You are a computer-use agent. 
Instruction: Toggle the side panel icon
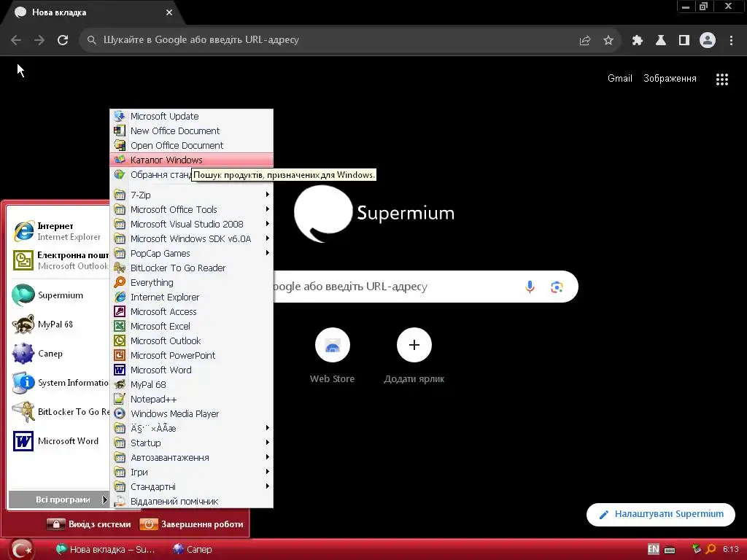pyautogui.click(x=684, y=40)
